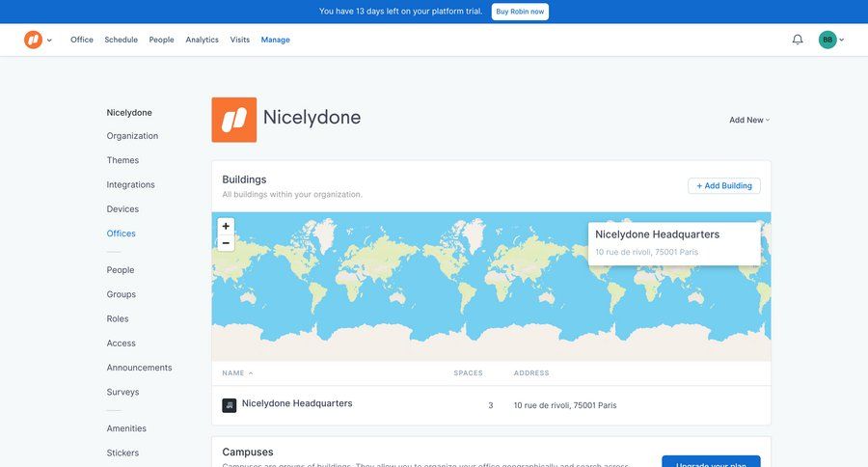
Task: Zoom out on the buildings map
Action: coord(226,243)
